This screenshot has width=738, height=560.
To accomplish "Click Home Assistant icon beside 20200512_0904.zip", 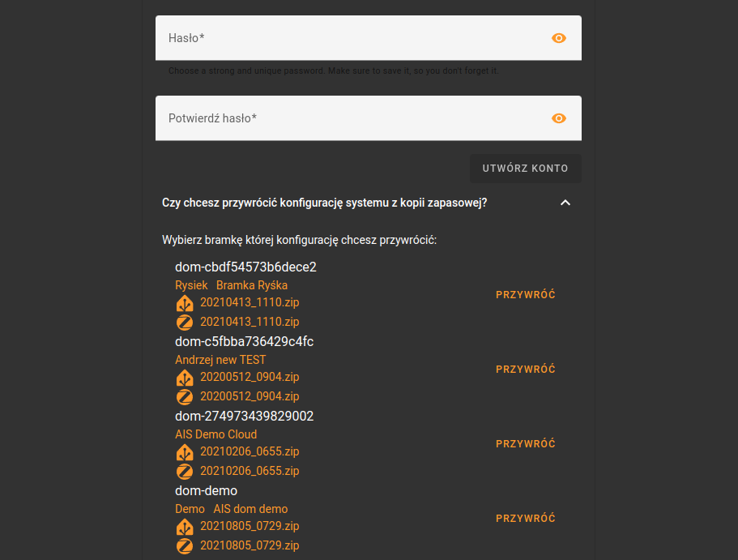I will point(185,378).
